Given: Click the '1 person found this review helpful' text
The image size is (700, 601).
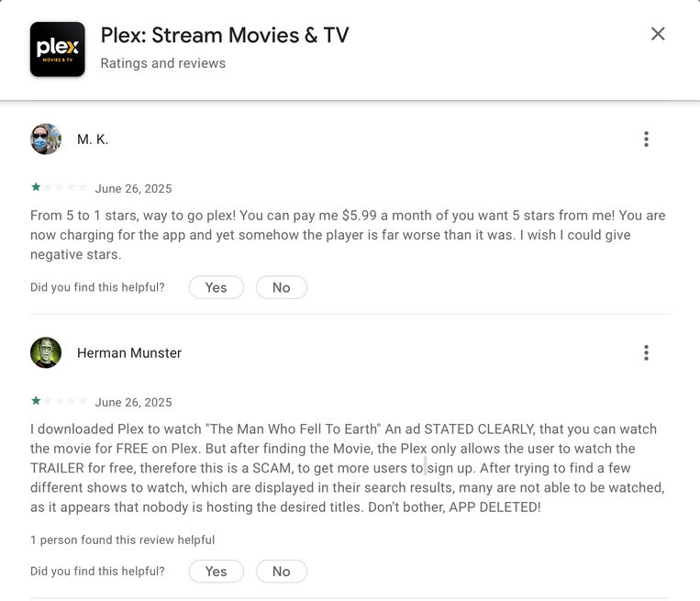Looking at the screenshot, I should pos(122,540).
